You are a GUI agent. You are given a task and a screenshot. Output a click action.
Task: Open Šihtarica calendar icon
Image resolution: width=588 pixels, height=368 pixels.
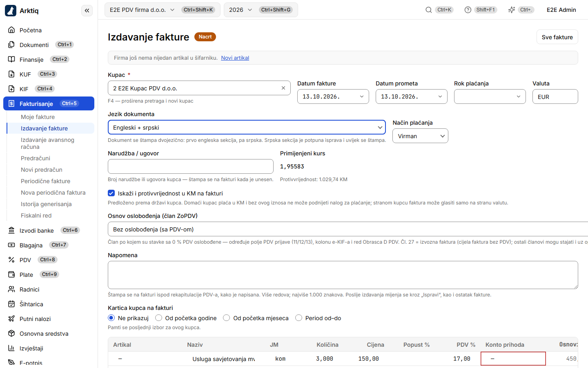pyautogui.click(x=11, y=304)
